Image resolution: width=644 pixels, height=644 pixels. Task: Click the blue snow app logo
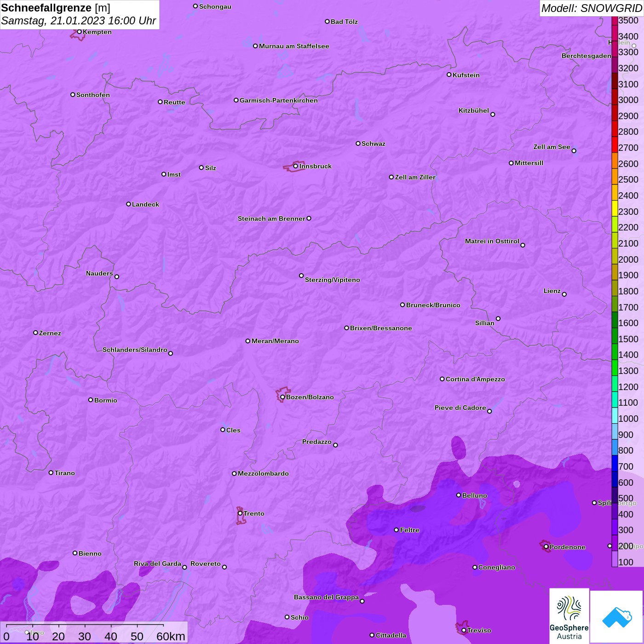(616, 617)
